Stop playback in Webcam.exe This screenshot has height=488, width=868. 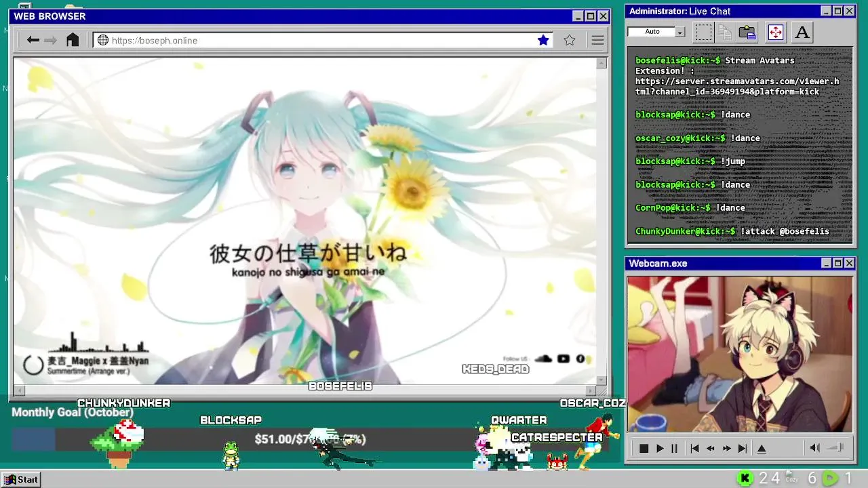click(x=644, y=448)
